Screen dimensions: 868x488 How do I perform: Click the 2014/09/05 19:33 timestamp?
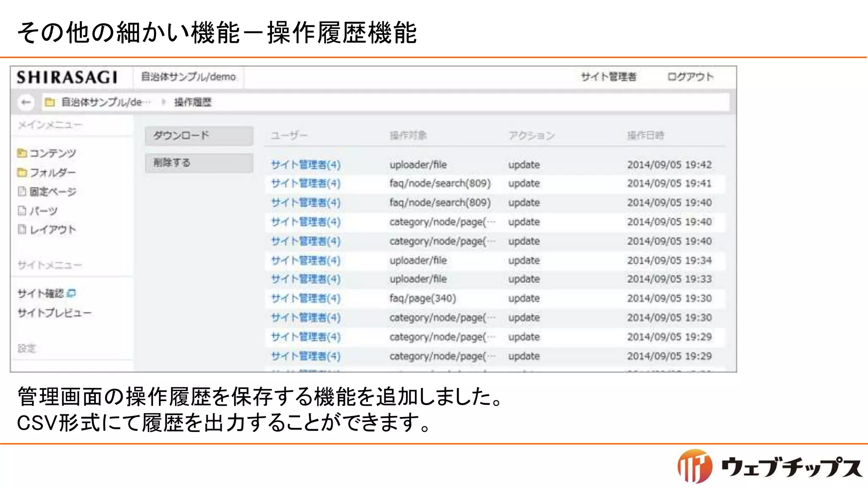coord(670,279)
